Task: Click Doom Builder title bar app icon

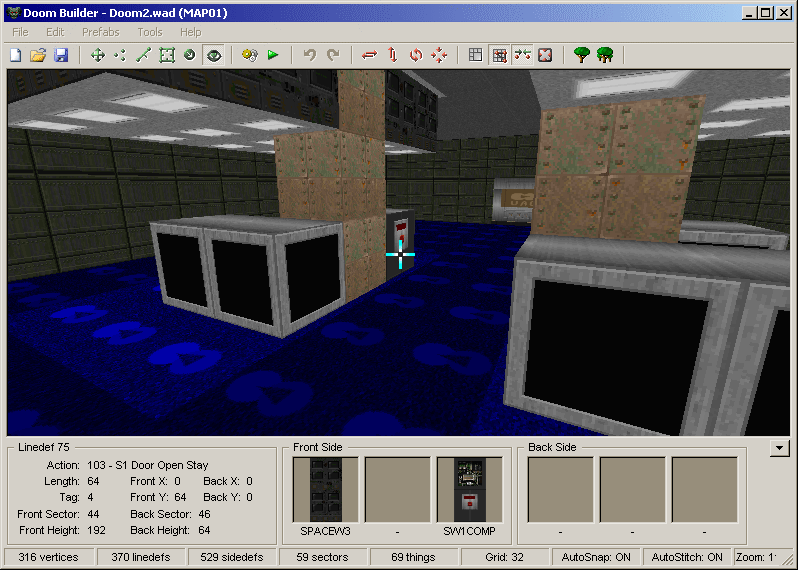Action: click(x=14, y=13)
